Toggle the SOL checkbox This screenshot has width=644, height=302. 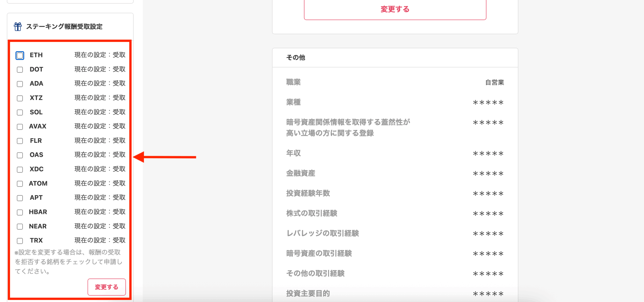(x=20, y=113)
